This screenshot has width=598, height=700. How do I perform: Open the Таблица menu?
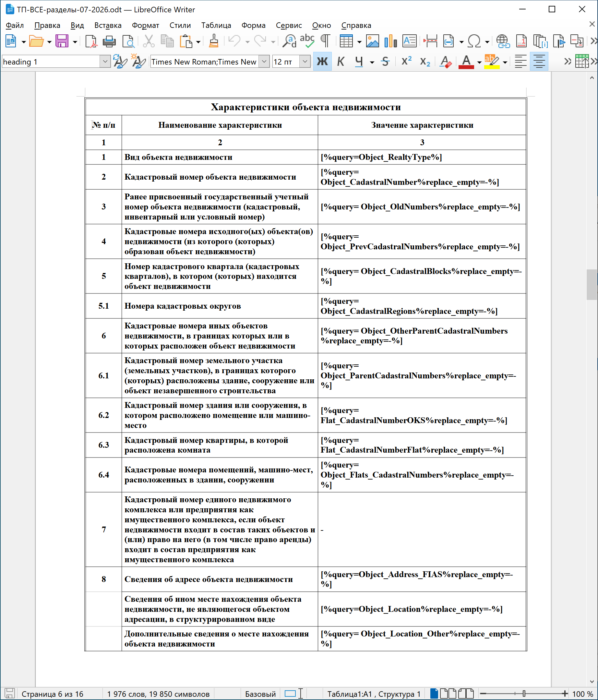pos(216,25)
